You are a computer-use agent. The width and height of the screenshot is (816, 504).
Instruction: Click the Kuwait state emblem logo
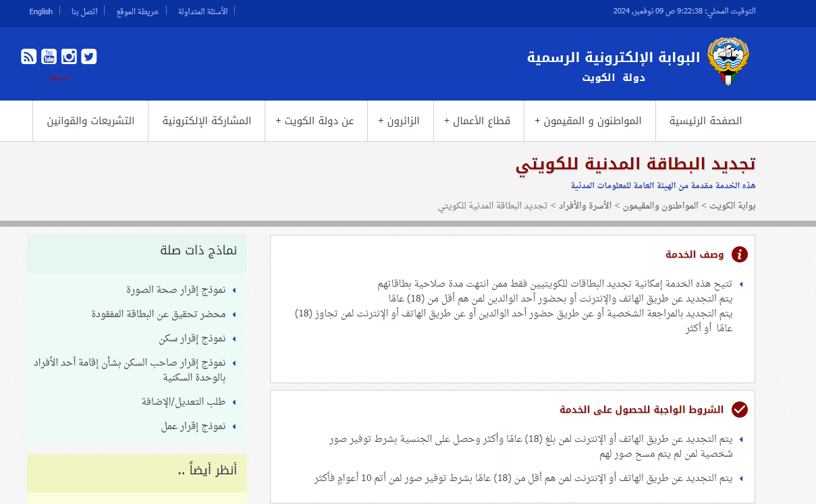728,63
